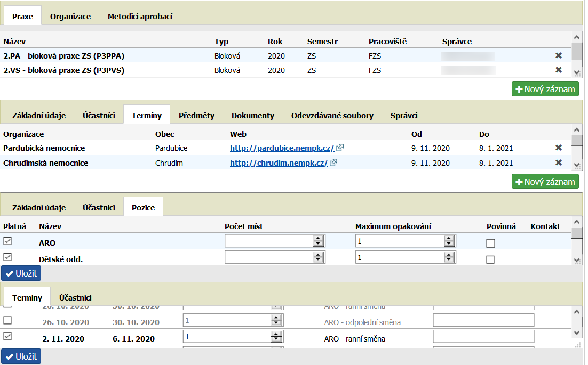
Task: Open Základní údaje tab of praxe section
Action: tap(39, 115)
